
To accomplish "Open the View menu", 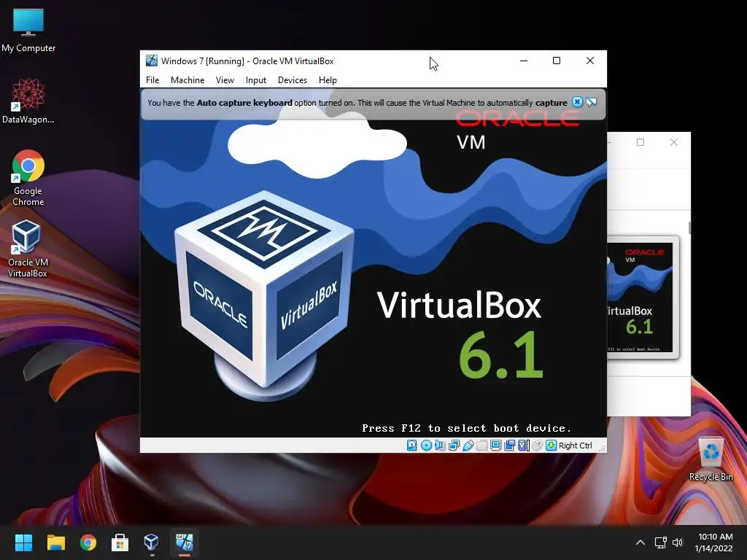I will pos(225,80).
